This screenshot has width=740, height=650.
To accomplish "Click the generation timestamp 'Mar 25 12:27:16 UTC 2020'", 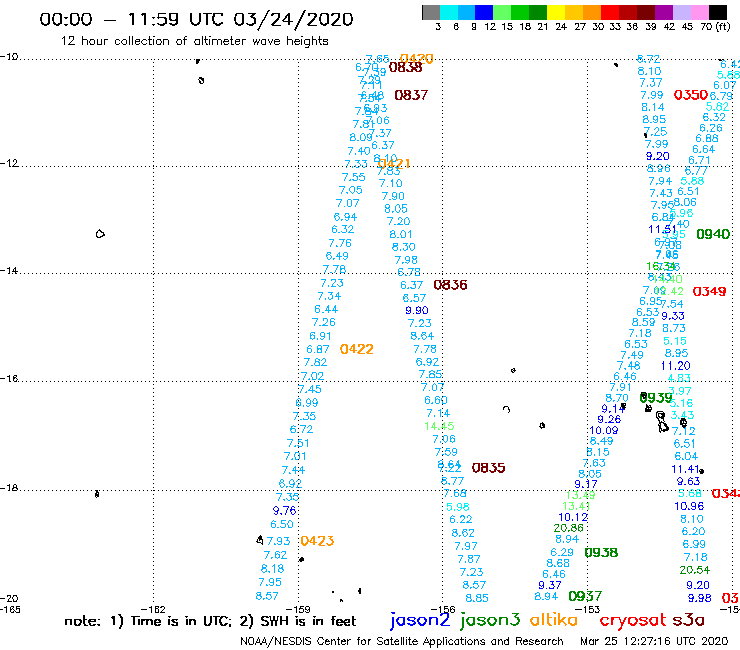I will coord(654,641).
